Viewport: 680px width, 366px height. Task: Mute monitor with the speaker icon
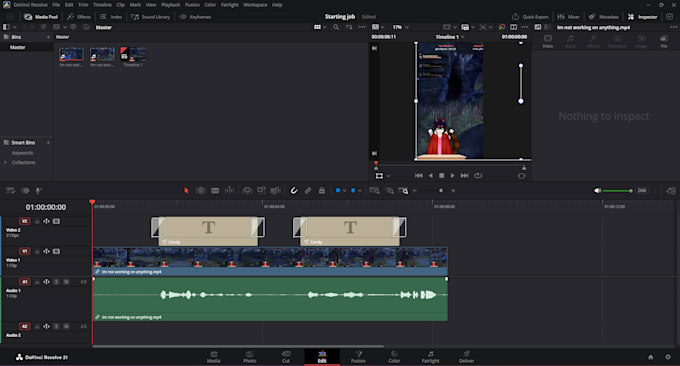pos(597,190)
